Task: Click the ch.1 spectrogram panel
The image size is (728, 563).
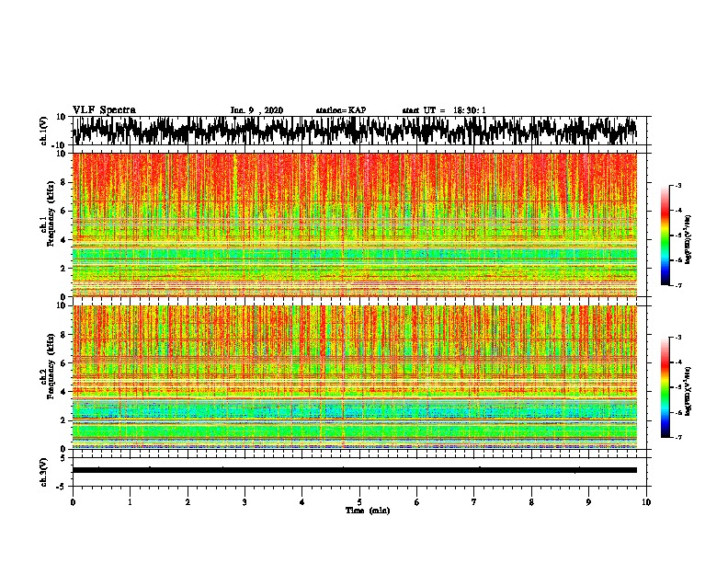Action: tap(354, 224)
